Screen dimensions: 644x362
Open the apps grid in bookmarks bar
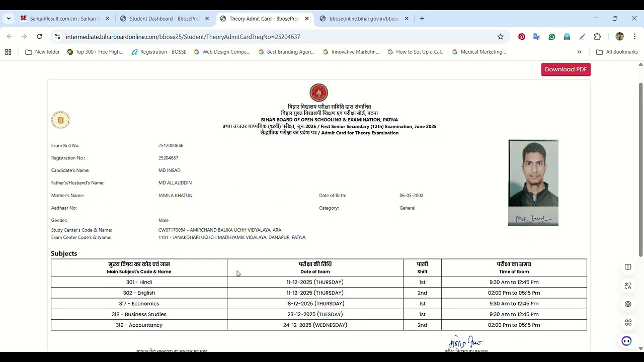8,52
